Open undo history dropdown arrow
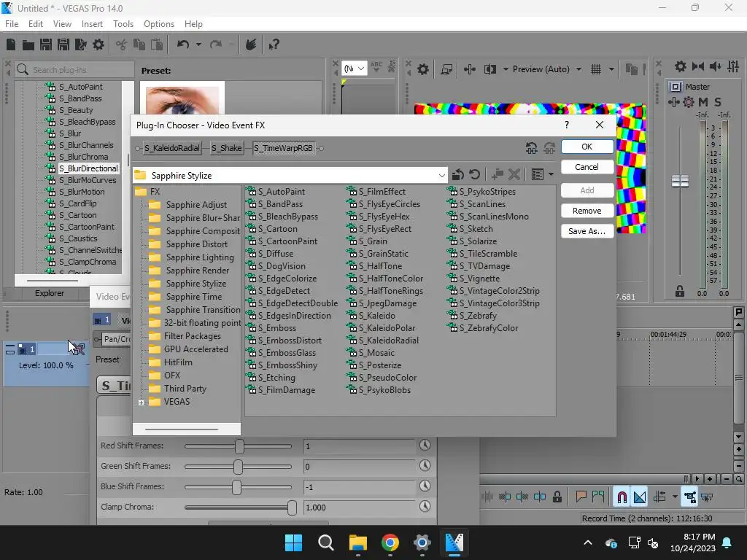The image size is (747, 560). (198, 44)
